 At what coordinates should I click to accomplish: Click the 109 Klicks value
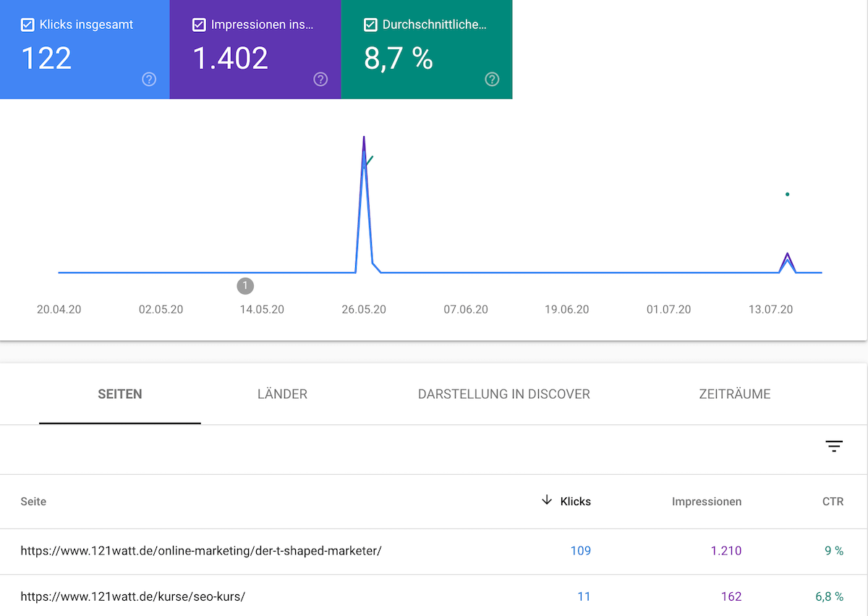(581, 551)
